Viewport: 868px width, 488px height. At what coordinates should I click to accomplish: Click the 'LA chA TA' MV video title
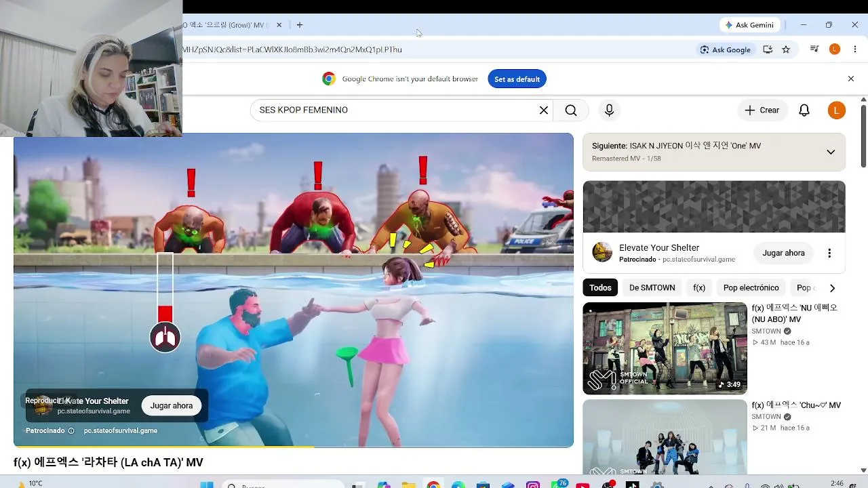(108, 462)
